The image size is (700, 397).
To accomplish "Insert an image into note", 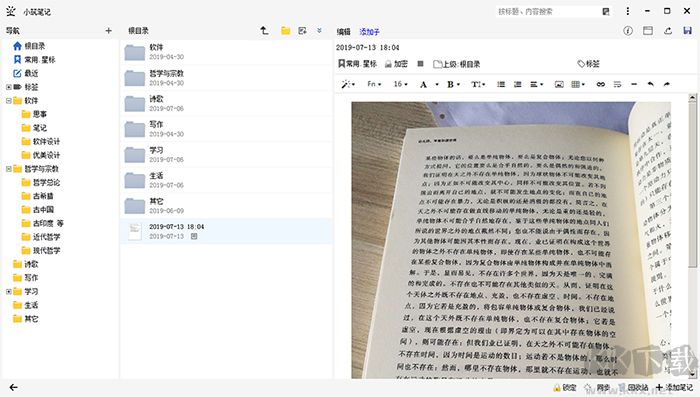I will click(559, 84).
